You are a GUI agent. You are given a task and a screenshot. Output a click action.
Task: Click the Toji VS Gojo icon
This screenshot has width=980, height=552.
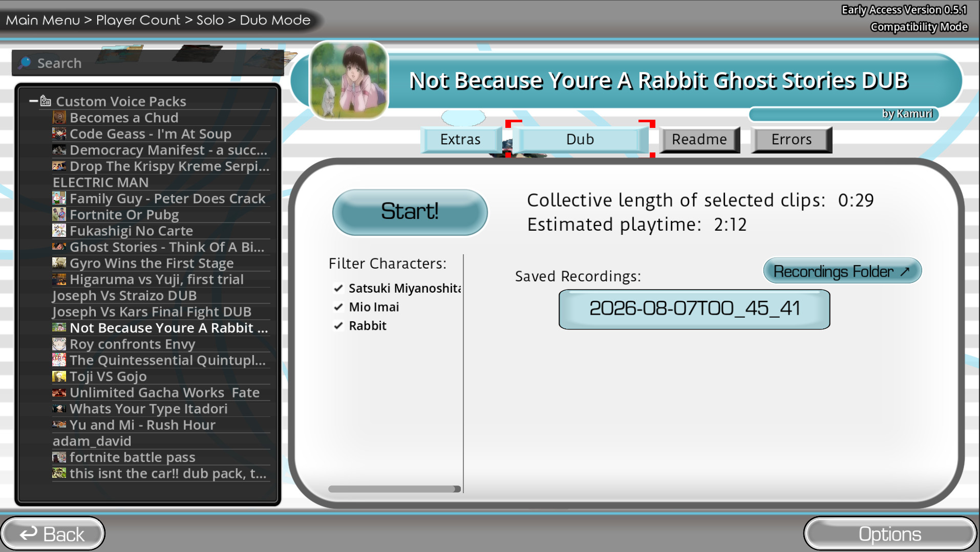point(59,377)
